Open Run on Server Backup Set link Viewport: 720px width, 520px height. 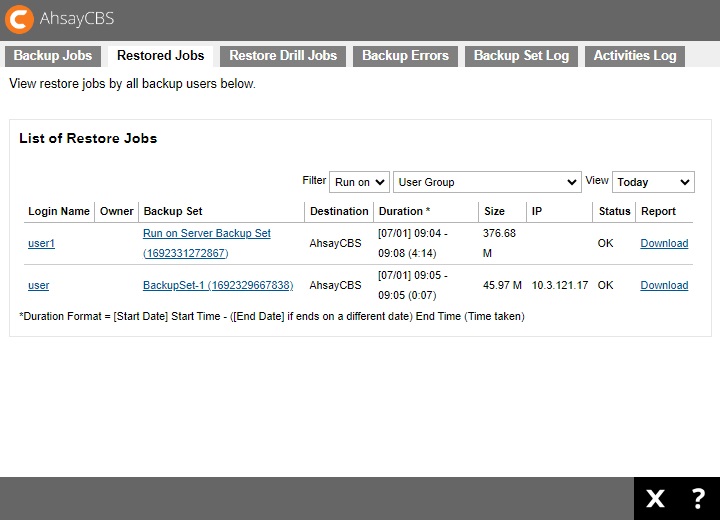[206, 233]
